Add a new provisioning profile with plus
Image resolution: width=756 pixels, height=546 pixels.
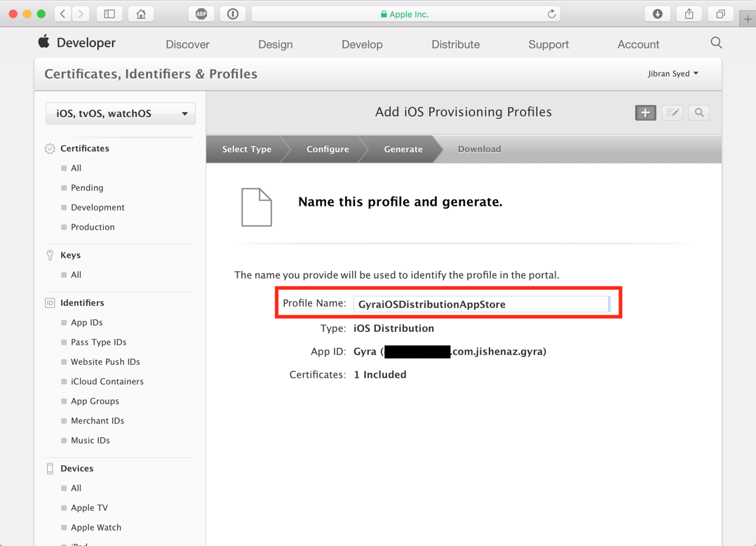646,113
